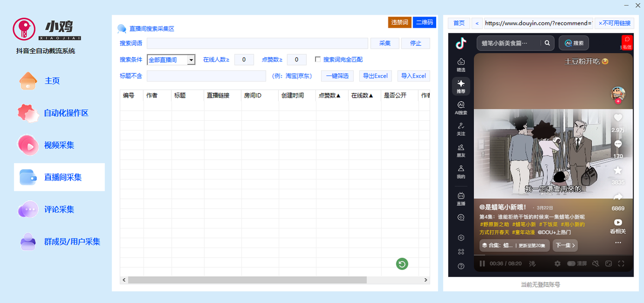
Task: Click the video playback progress bar
Action: tap(553, 255)
